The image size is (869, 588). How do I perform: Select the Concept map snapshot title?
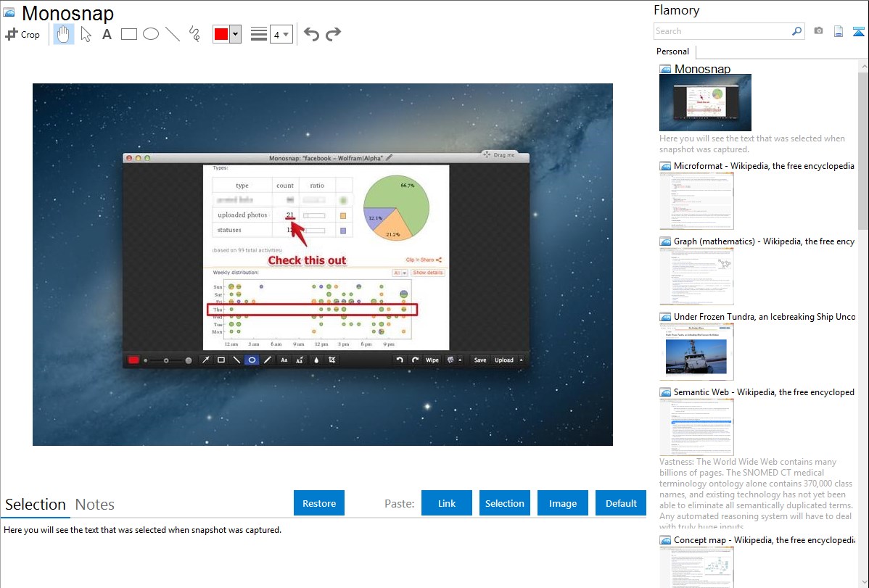[x=764, y=539]
